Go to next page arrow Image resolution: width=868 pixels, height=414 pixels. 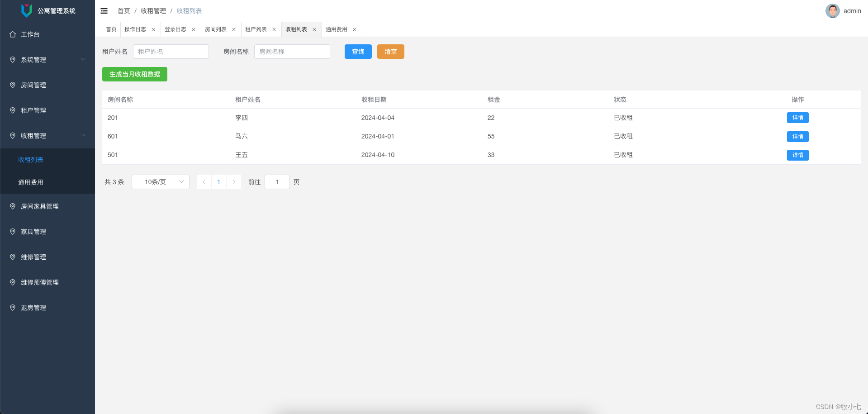click(x=234, y=182)
